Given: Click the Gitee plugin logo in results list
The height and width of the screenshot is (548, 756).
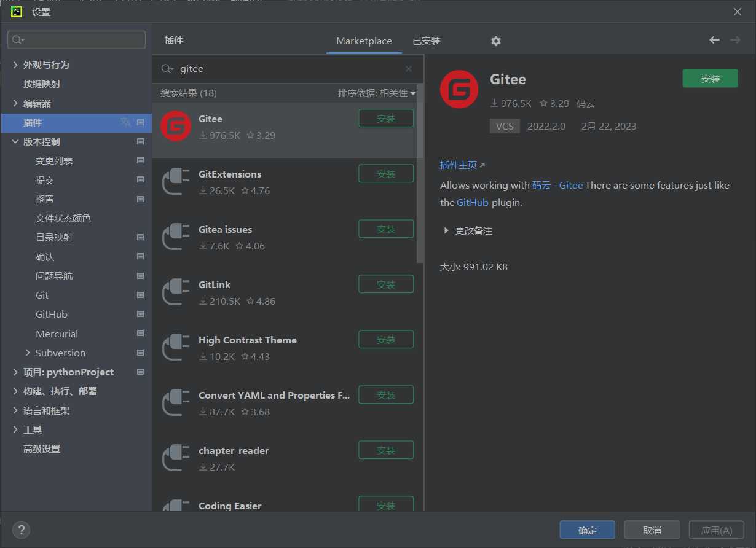Looking at the screenshot, I should coord(176,126).
